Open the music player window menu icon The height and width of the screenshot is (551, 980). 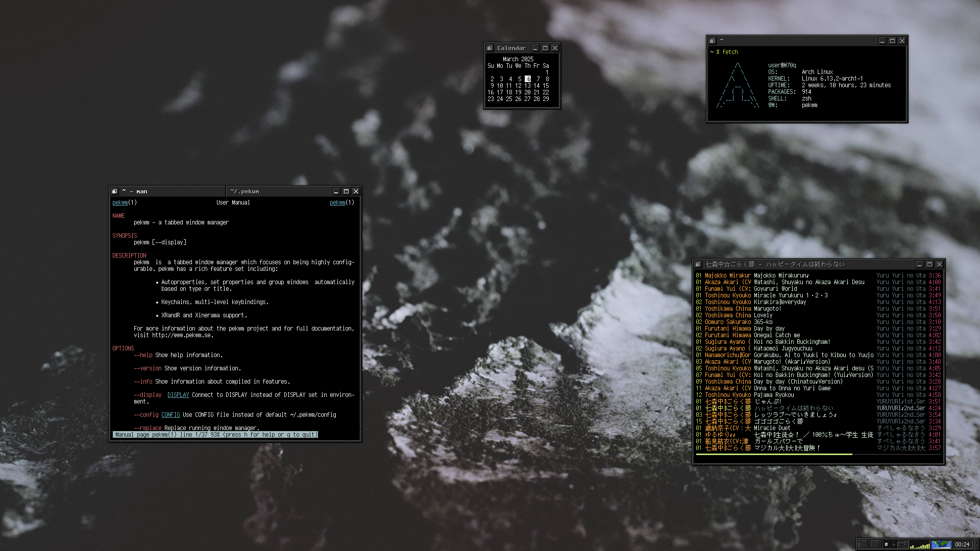click(698, 264)
